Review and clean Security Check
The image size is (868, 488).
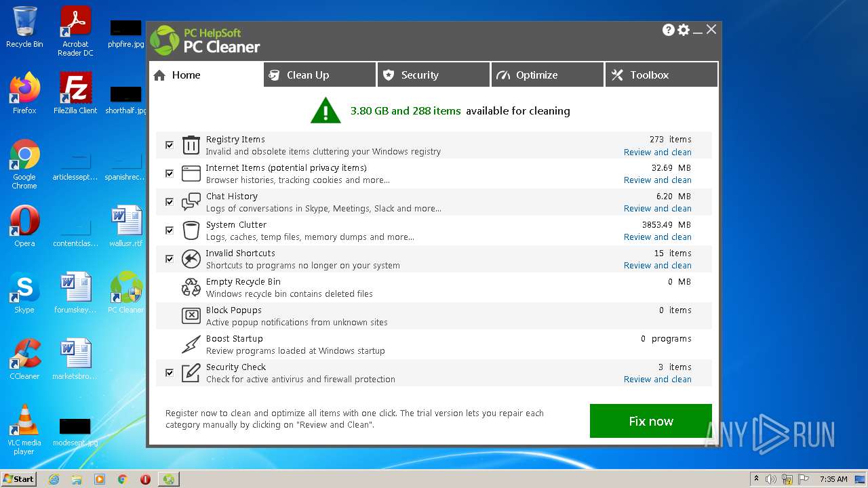tap(658, 380)
